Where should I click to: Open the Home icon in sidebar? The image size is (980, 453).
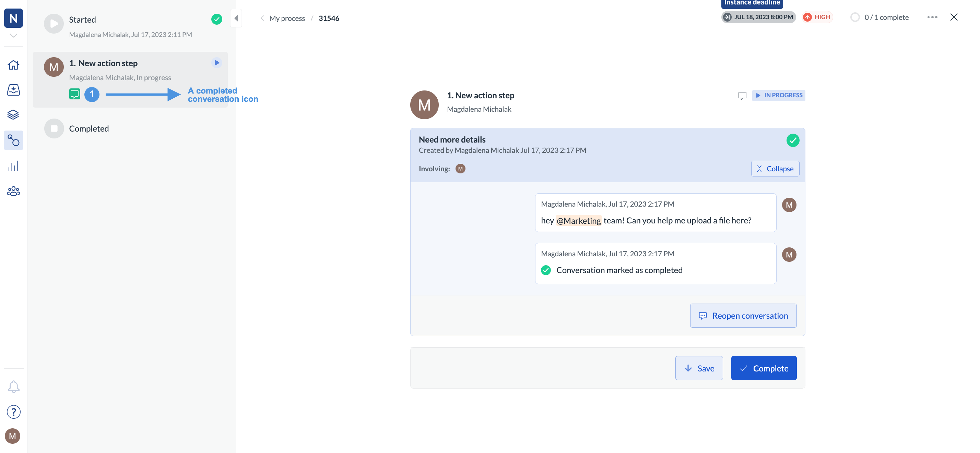click(x=13, y=65)
